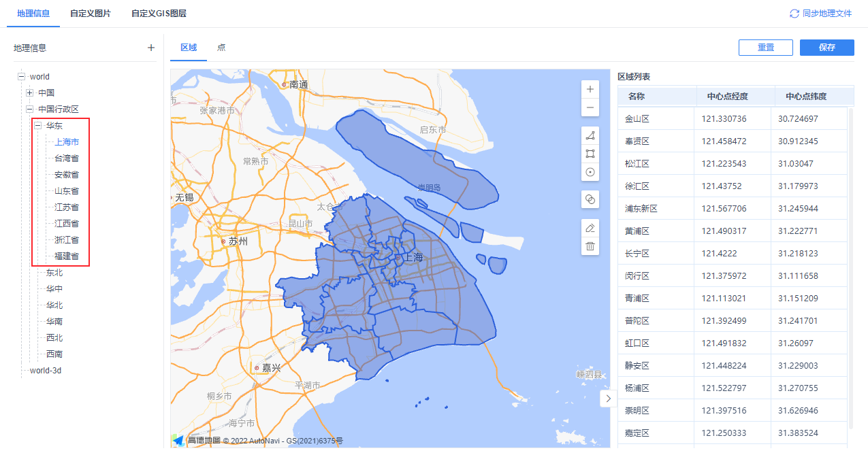This screenshot has height=455, width=868.
Task: Select 山东省 in the tree
Action: [x=67, y=191]
